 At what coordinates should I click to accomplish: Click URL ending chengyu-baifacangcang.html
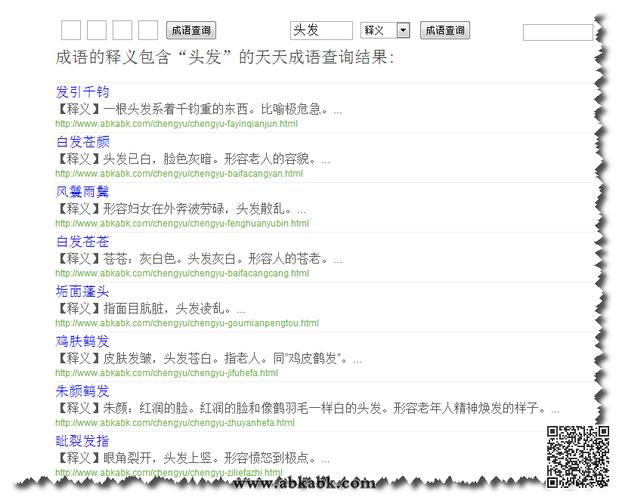(182, 273)
